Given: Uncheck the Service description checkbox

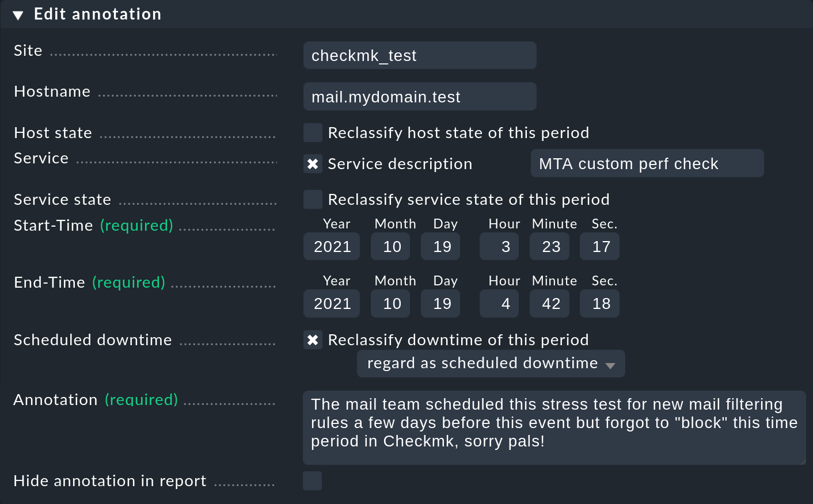Looking at the screenshot, I should pos(313,164).
